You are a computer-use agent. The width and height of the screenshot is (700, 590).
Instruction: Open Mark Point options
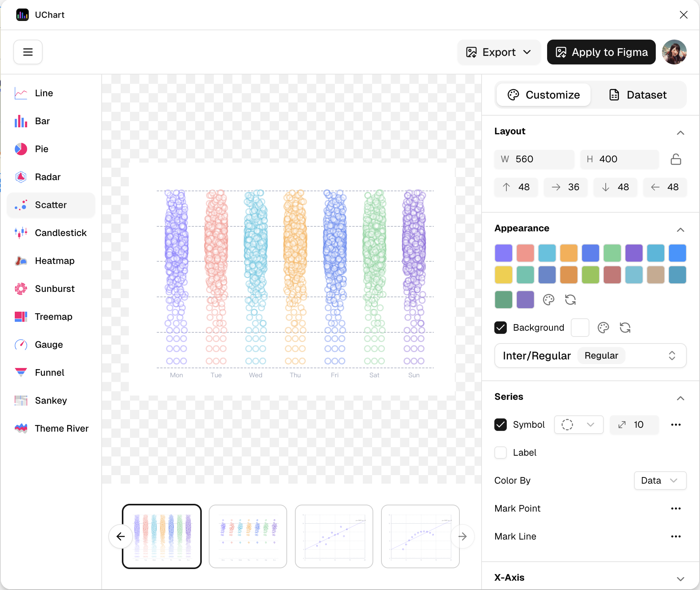(676, 508)
